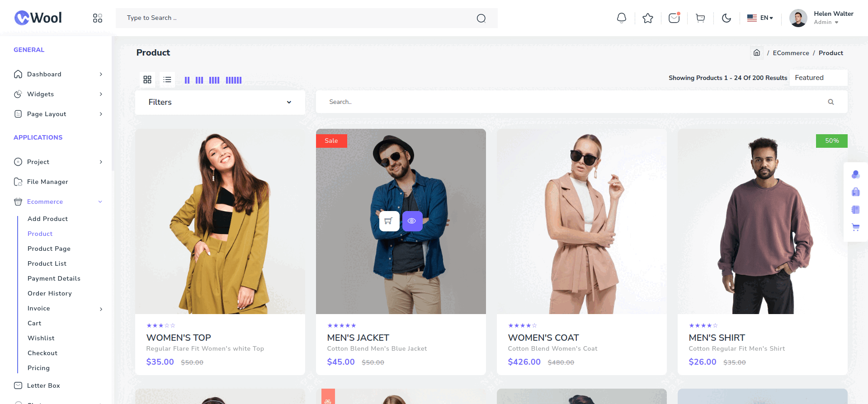Image resolution: width=868 pixels, height=404 pixels.
Task: Switch to list view
Action: [x=167, y=80]
